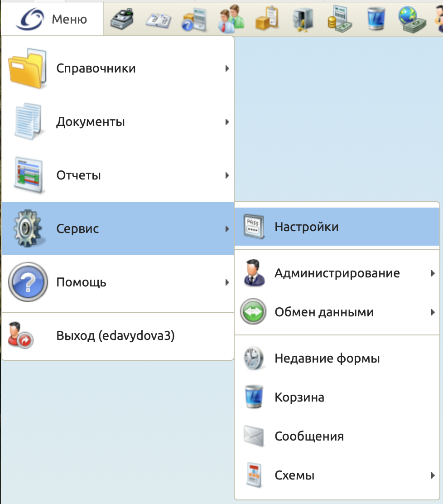Expand the Администрирование submenu arrow
This screenshot has height=504, width=443.
(x=433, y=273)
